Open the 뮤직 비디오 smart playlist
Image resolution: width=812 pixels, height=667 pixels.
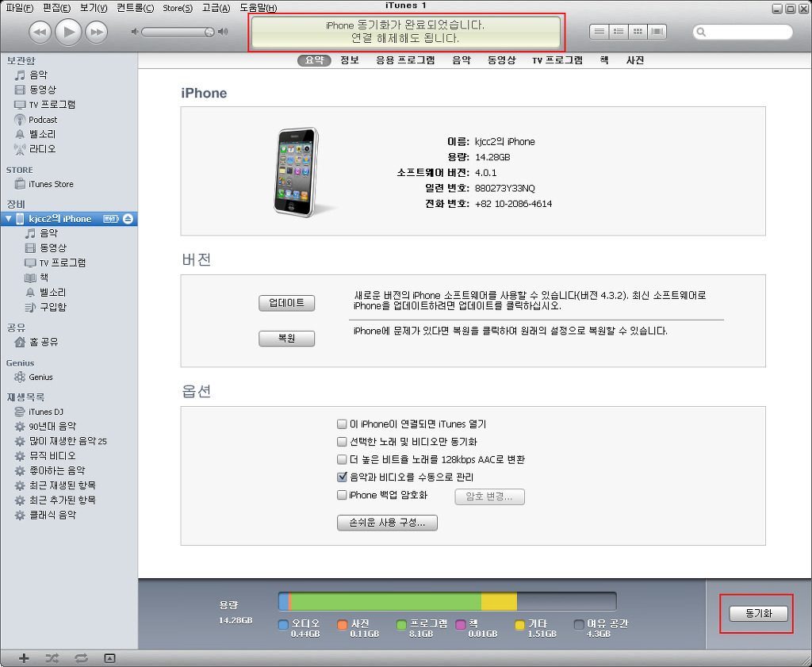[x=52, y=456]
